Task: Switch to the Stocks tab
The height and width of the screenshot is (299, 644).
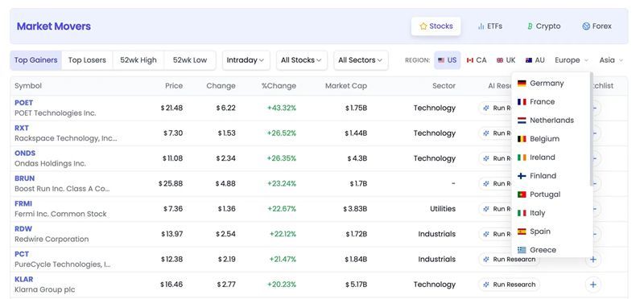Action: 436,27
